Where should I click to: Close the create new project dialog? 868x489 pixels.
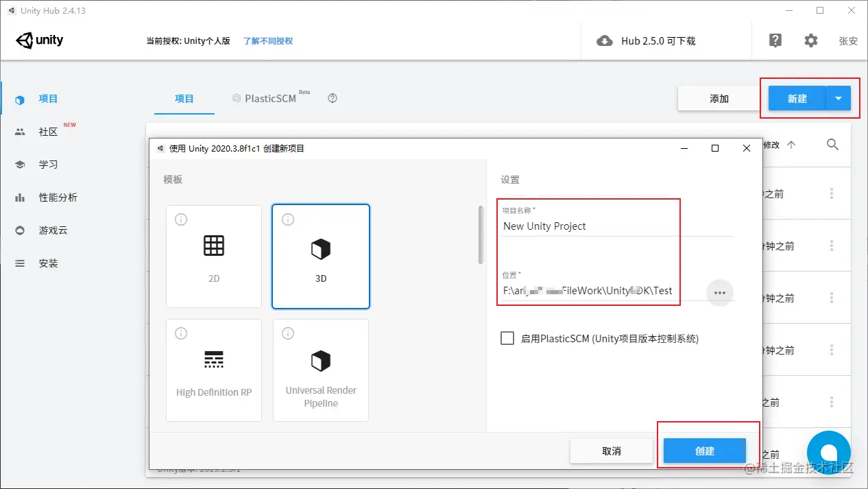(747, 148)
